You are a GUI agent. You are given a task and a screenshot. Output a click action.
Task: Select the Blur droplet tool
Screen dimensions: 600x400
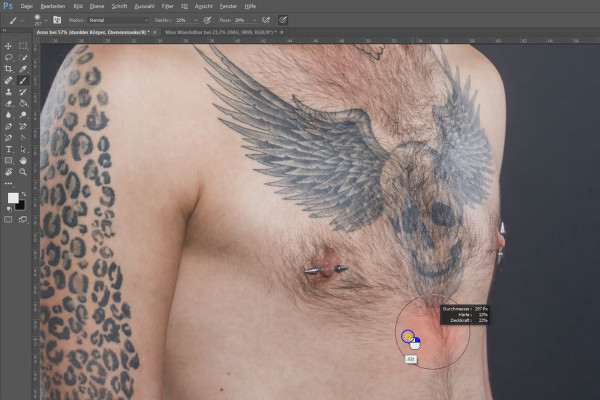click(8, 115)
